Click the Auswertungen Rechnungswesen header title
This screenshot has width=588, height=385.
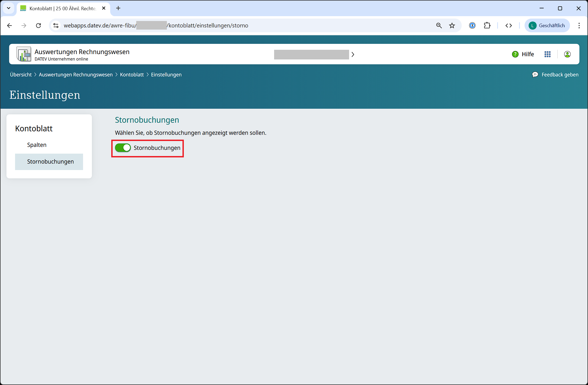82,52
